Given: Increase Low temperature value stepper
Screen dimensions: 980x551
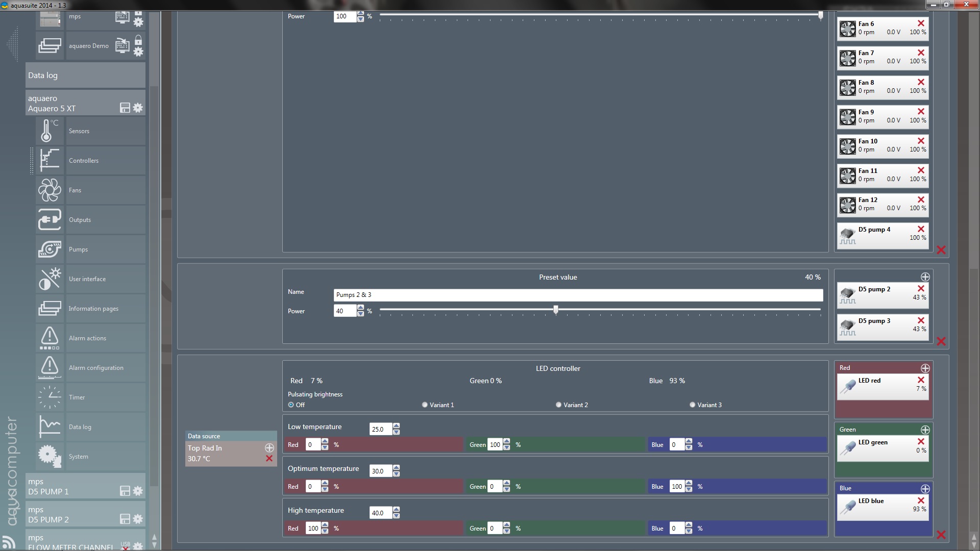Looking at the screenshot, I should click(x=397, y=426).
